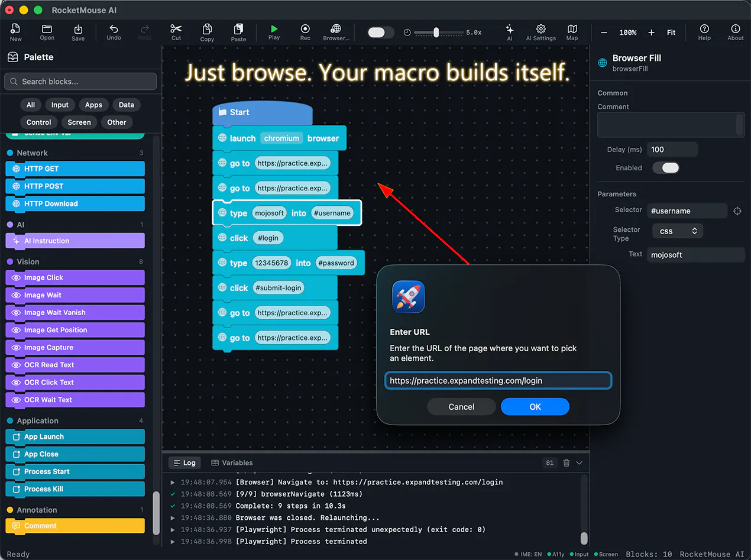Select the click #submit-login block
751x560 pixels.
point(275,288)
